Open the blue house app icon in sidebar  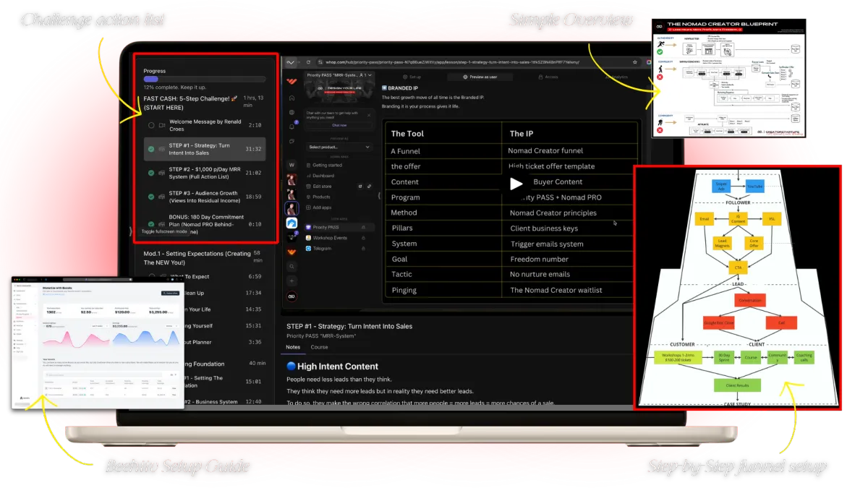click(292, 223)
